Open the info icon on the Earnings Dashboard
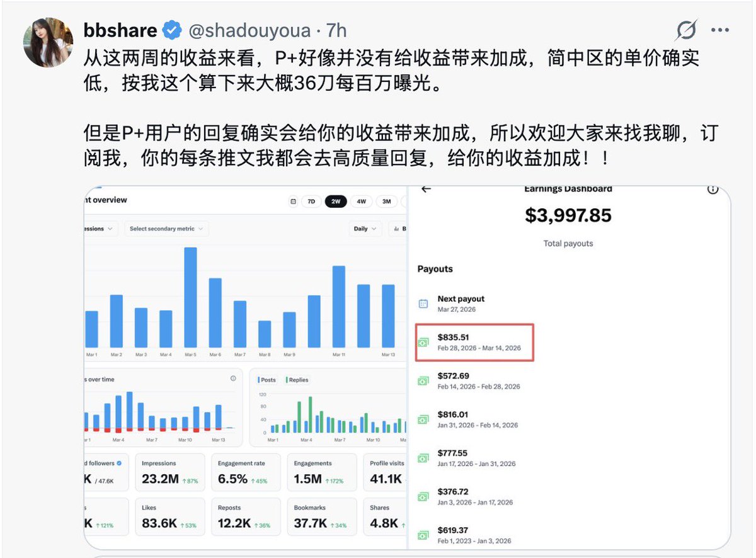This screenshot has height=558, width=756. pos(713,189)
